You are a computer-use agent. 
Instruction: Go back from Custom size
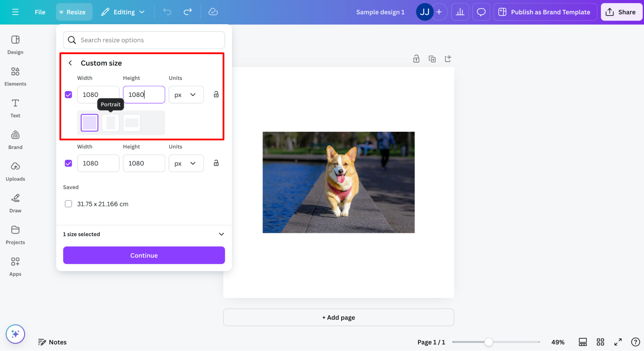pos(70,63)
